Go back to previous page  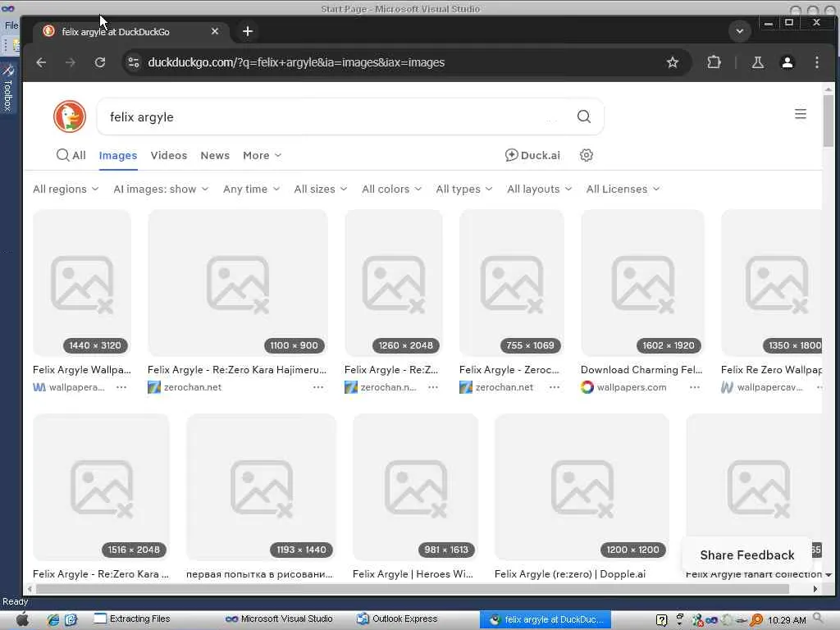(x=41, y=62)
